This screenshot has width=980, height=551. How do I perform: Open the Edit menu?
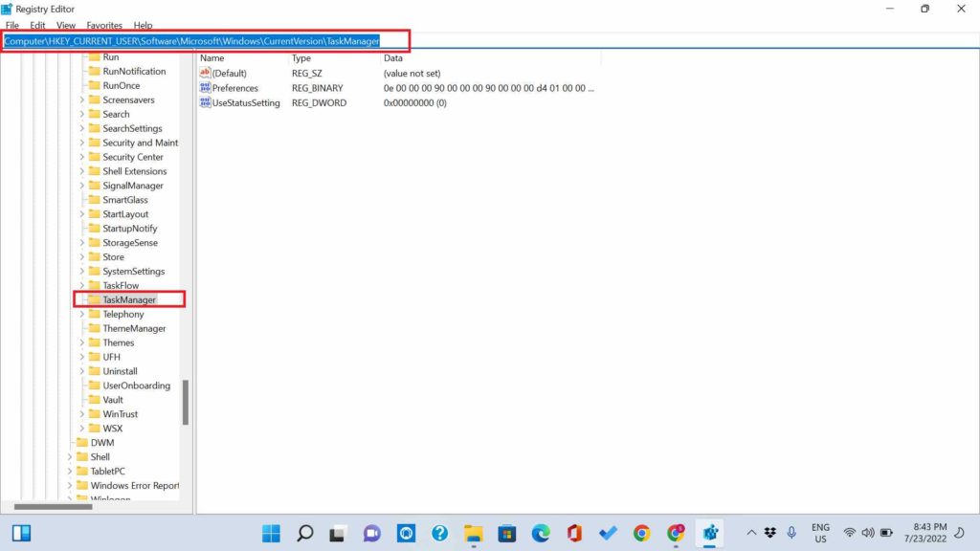click(37, 26)
